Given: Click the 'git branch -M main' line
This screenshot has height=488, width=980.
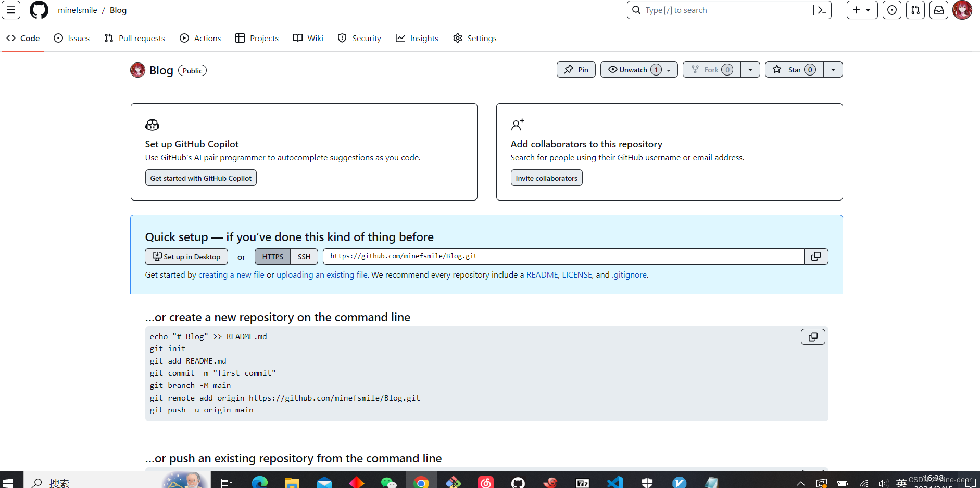Looking at the screenshot, I should [x=190, y=385].
